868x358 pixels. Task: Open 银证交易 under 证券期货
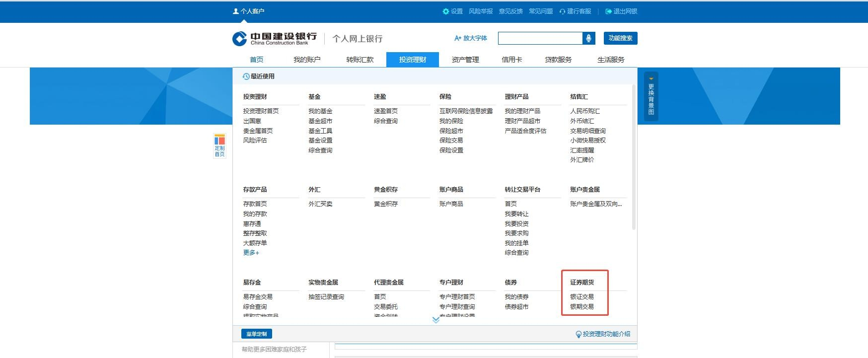tap(582, 297)
